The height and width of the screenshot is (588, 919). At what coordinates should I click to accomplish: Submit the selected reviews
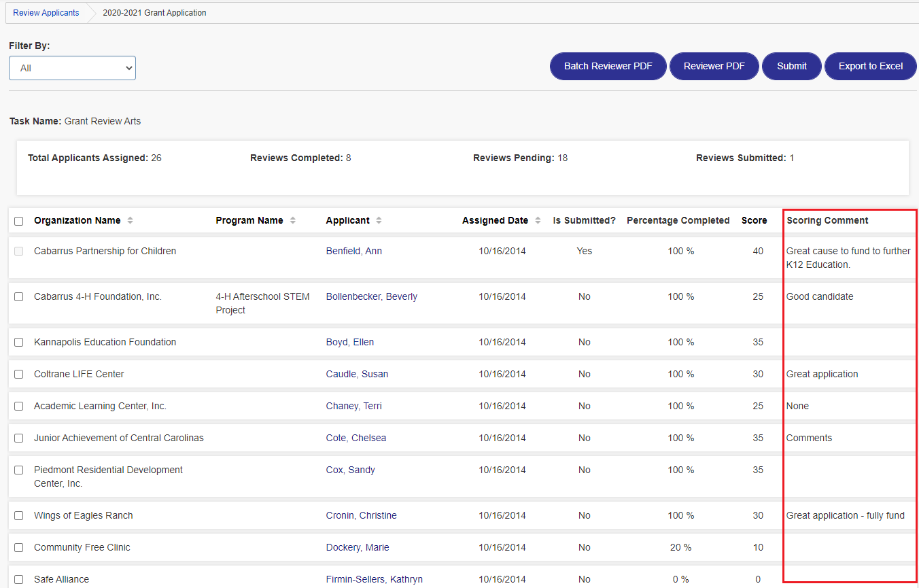792,66
